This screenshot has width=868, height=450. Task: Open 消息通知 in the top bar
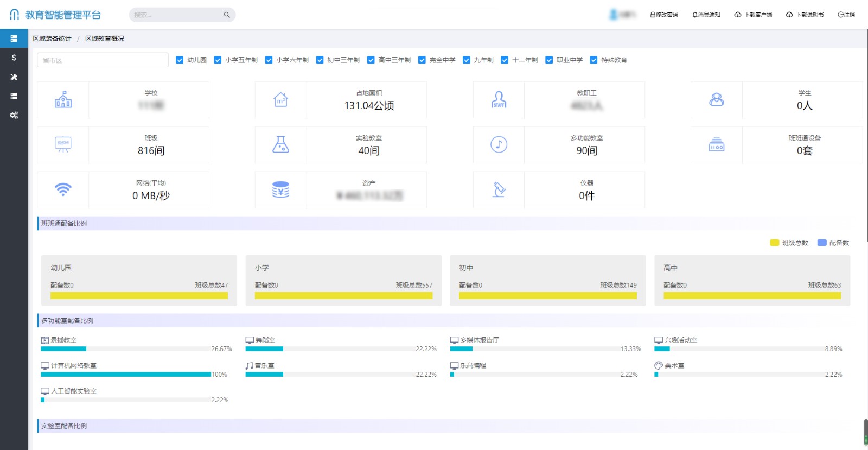click(x=706, y=15)
